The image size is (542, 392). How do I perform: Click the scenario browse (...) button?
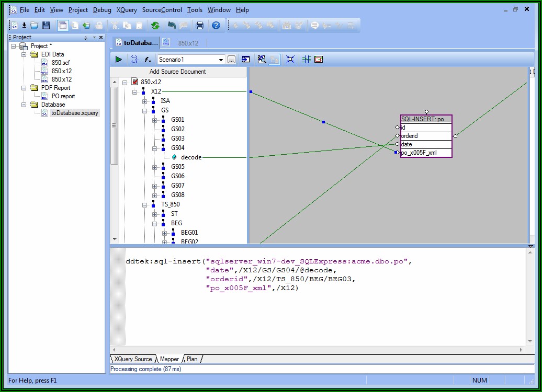[x=231, y=60]
